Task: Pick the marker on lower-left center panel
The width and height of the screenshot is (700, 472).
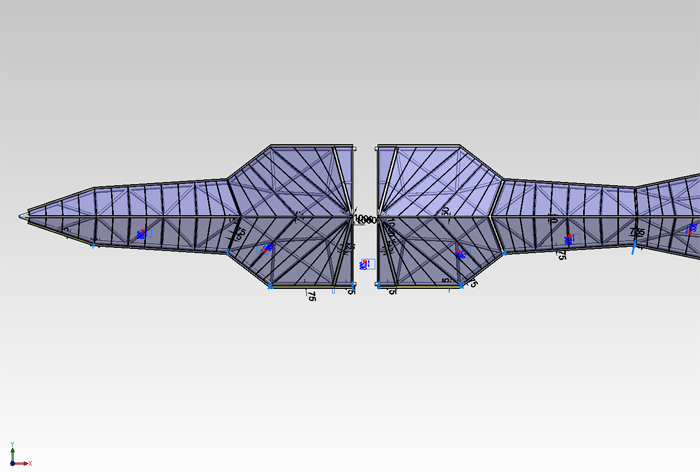Action: coord(268,248)
